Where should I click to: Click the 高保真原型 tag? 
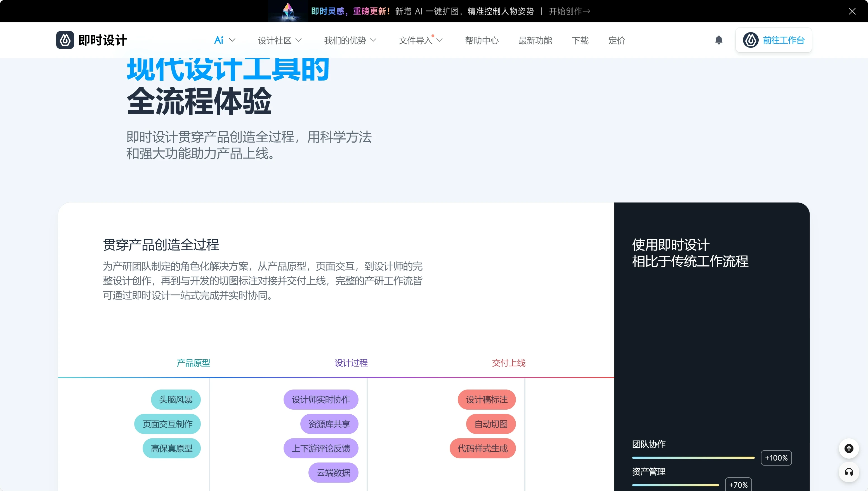tap(172, 448)
